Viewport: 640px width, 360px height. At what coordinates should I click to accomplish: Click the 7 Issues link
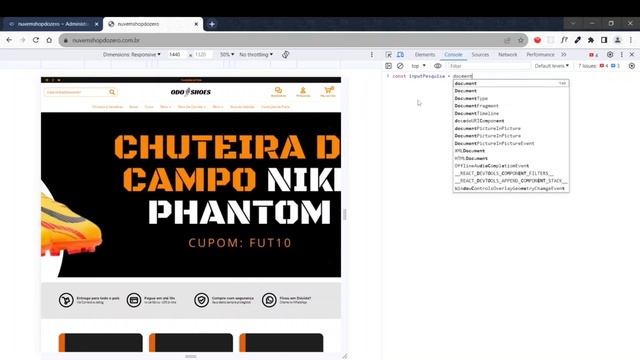click(x=599, y=66)
